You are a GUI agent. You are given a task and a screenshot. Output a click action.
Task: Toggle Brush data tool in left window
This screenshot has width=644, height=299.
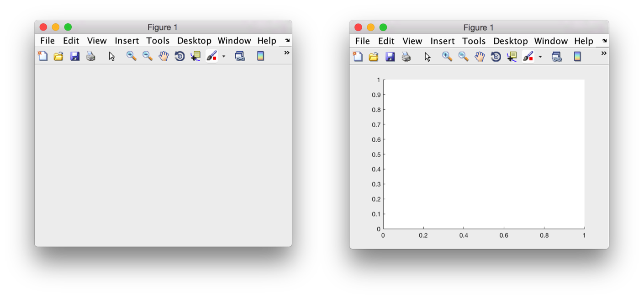pos(211,56)
